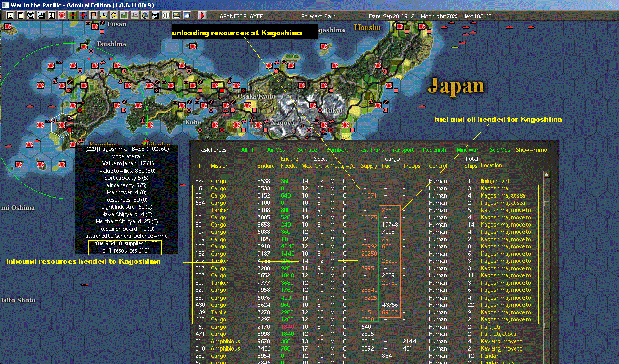
Task: Sort by cargo Supply column header
Action: (369, 166)
